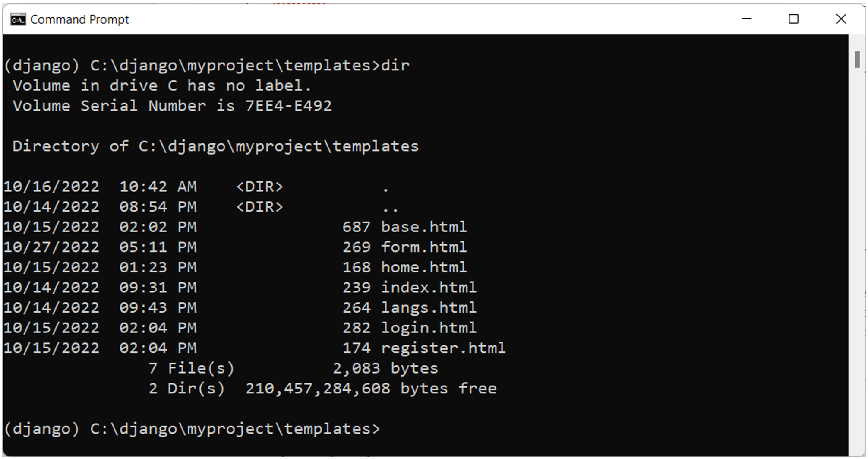Close the Command Prompt window
The height and width of the screenshot is (459, 868).
(841, 19)
